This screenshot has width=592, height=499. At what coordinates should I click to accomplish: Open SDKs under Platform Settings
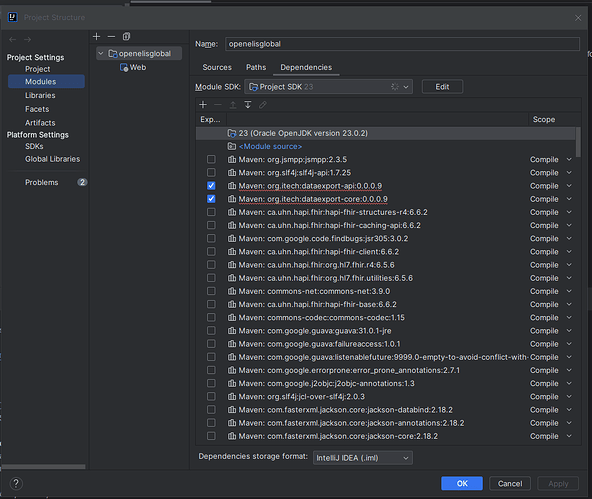34,146
